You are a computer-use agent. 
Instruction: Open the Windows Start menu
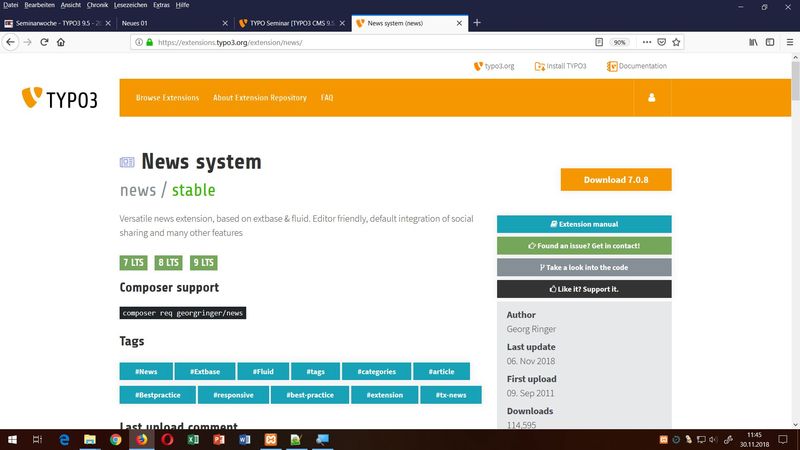(12, 439)
